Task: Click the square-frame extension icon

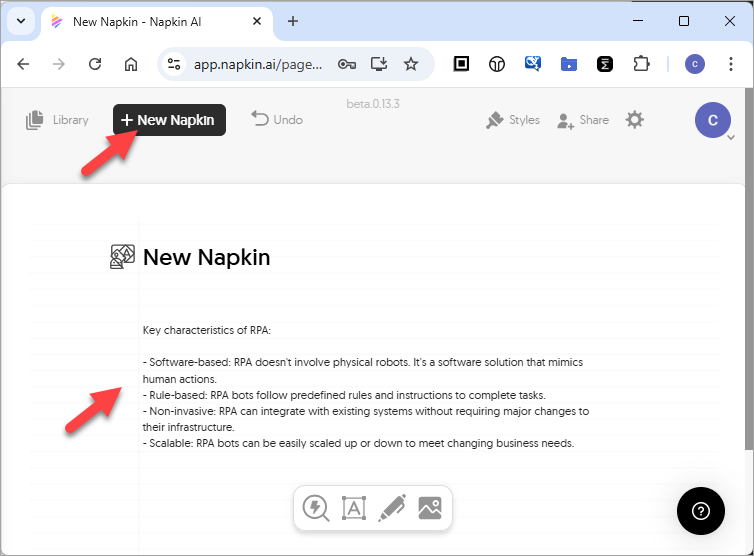Action: [461, 63]
